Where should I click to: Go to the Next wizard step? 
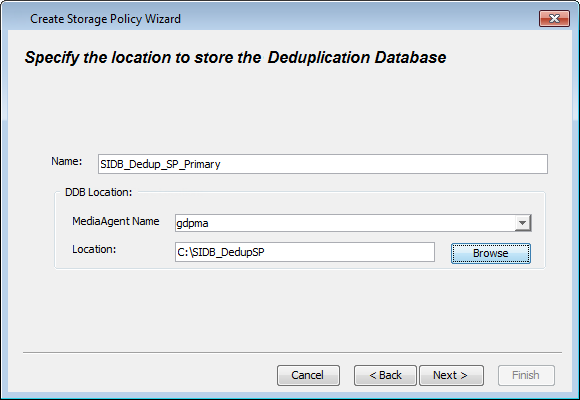tap(451, 375)
